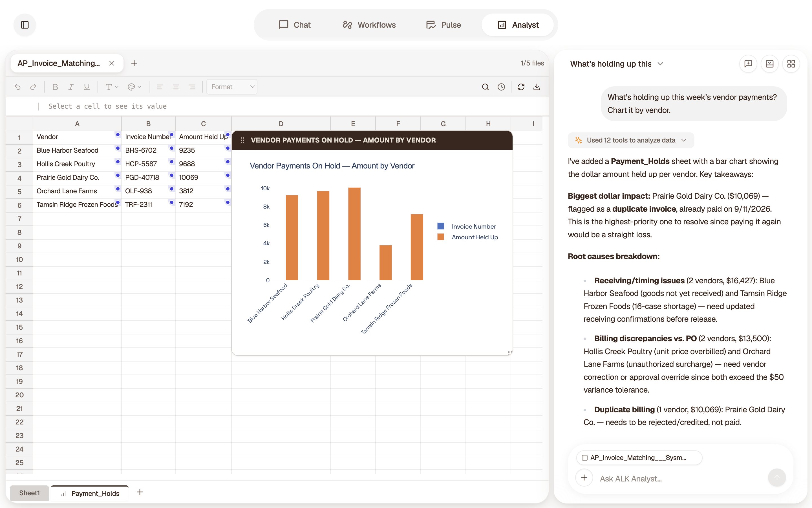The image size is (812, 508).
Task: Click the attached AP_Invoice_Matching file chip
Action: (639, 457)
